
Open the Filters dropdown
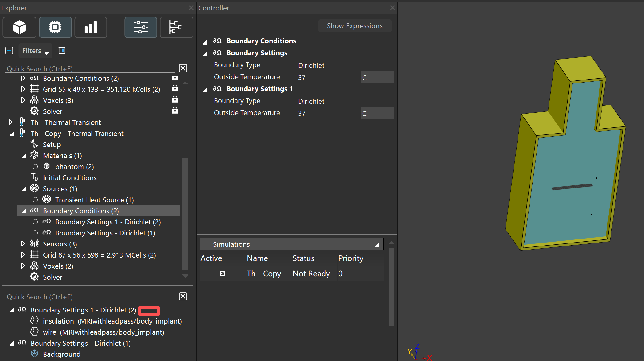point(36,51)
